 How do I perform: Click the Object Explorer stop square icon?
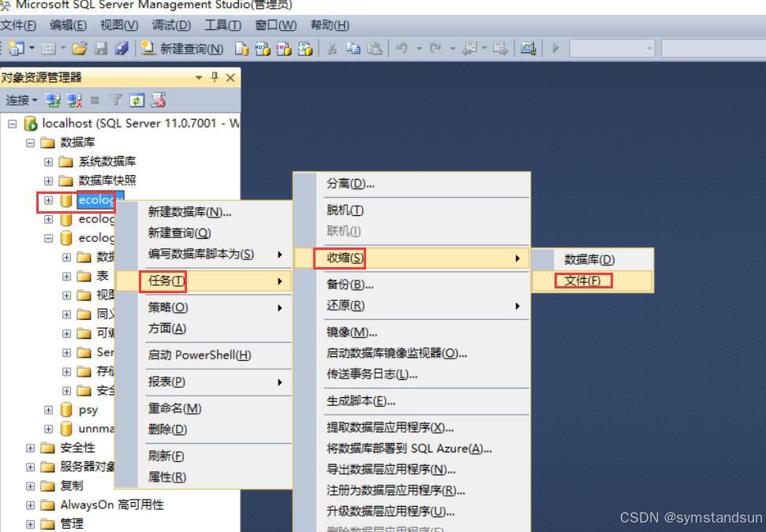pos(95,101)
